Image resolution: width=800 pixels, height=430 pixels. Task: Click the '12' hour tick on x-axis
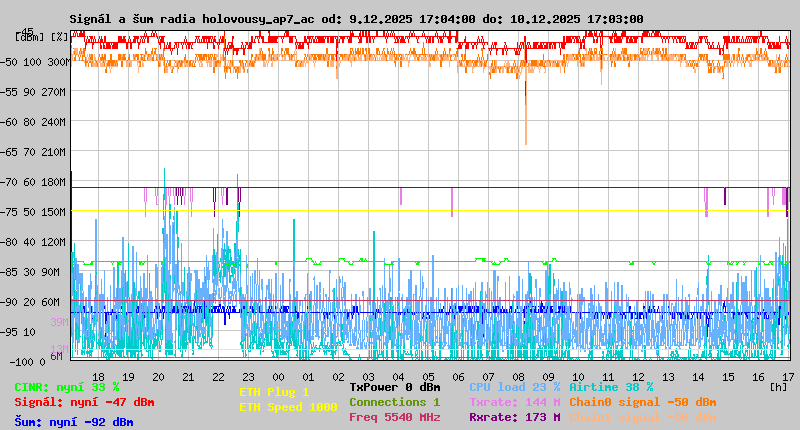(638, 377)
